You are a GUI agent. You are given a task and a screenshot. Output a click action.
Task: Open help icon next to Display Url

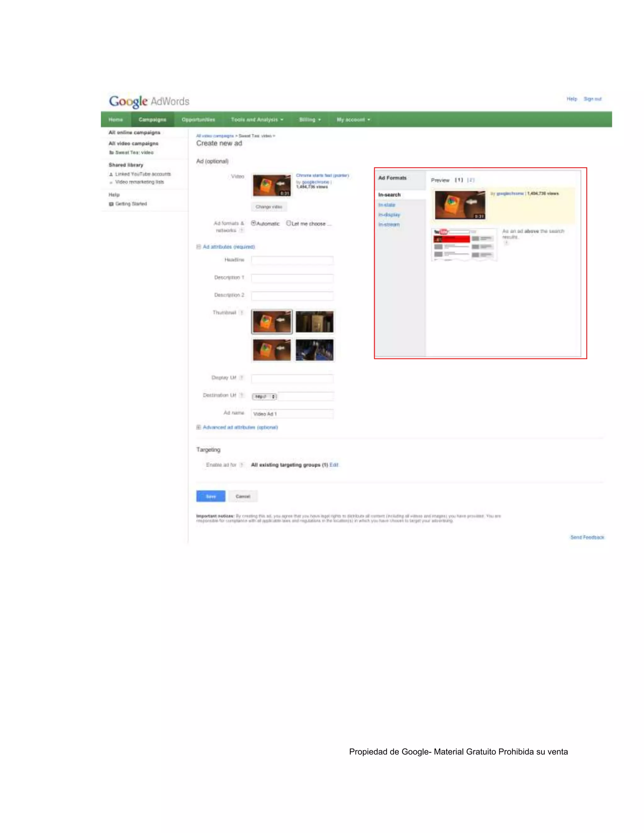click(241, 378)
